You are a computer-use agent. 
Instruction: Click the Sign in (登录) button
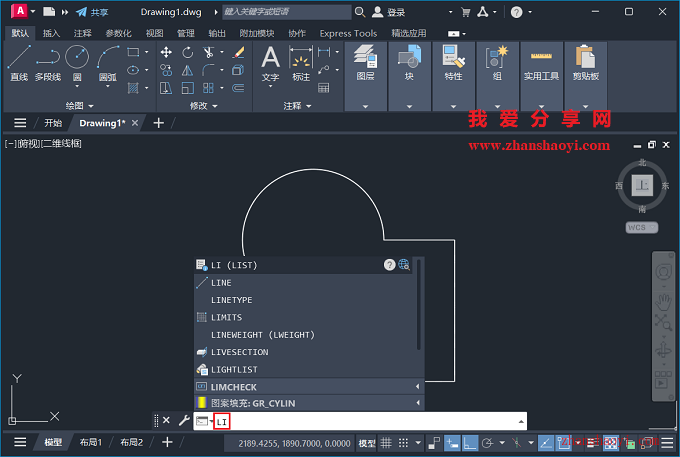(x=389, y=12)
